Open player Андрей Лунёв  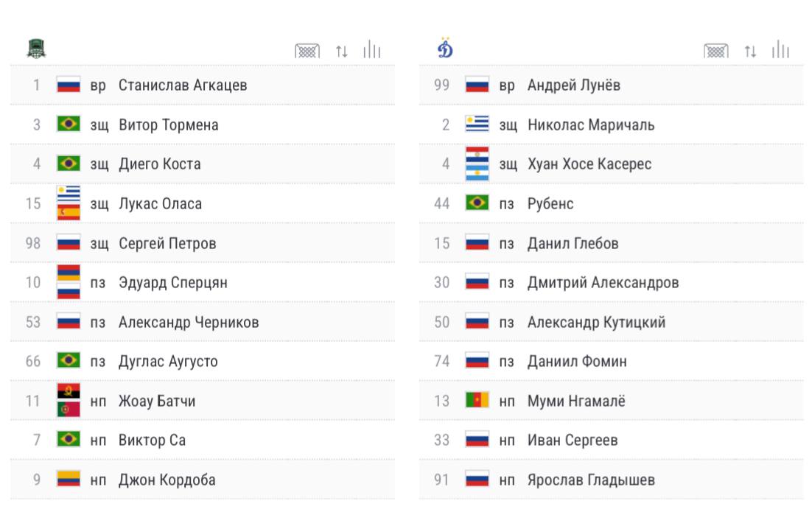point(574,85)
